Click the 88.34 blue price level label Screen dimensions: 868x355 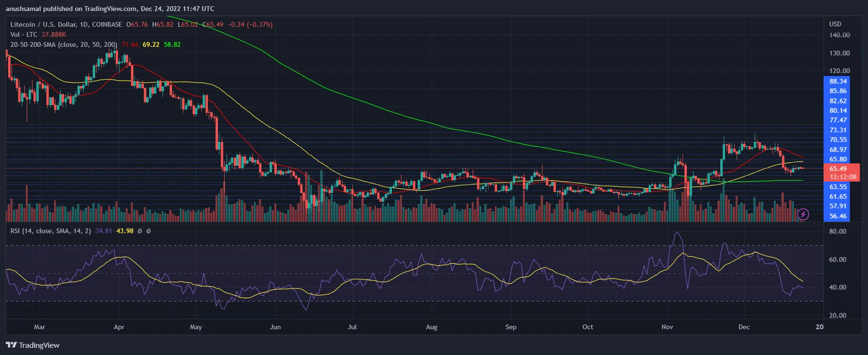838,81
